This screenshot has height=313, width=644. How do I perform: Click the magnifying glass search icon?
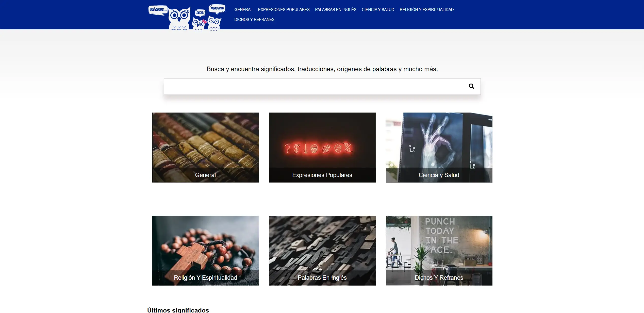pos(471,86)
